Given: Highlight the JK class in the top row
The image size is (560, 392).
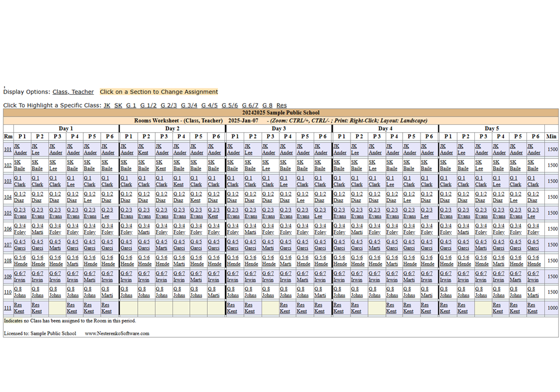Looking at the screenshot, I should tap(106, 105).
